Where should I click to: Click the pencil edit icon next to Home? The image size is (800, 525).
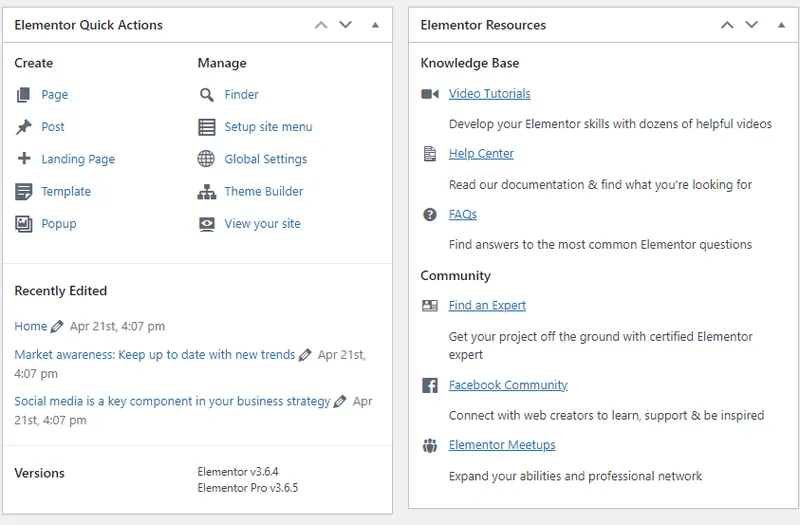(x=57, y=326)
